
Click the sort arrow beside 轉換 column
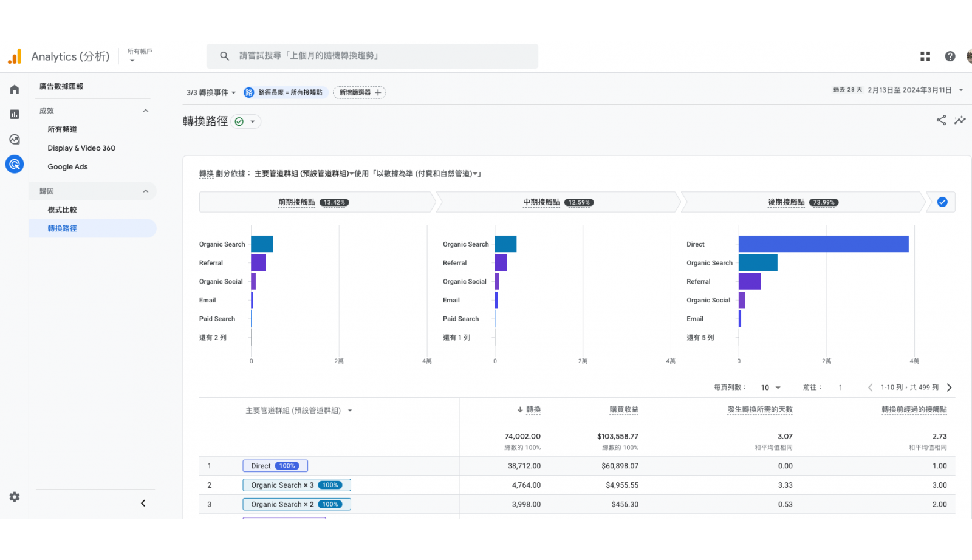pyautogui.click(x=520, y=410)
